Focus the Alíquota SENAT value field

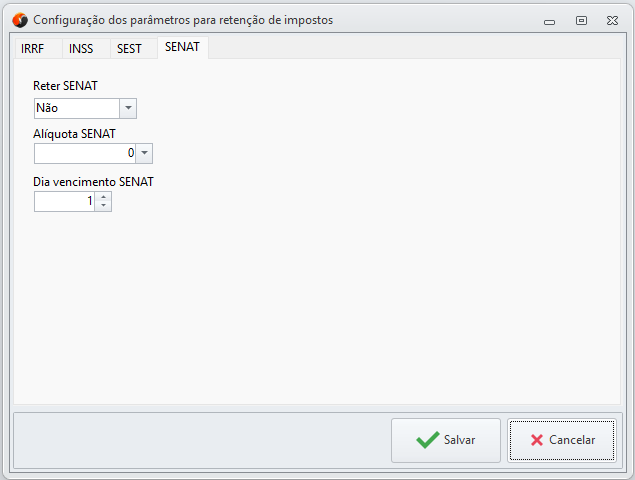(x=85, y=153)
